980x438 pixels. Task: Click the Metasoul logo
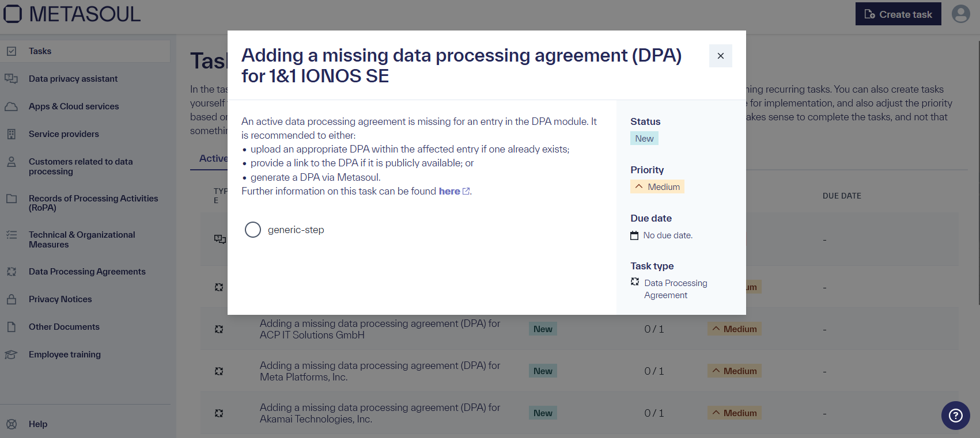(x=73, y=14)
